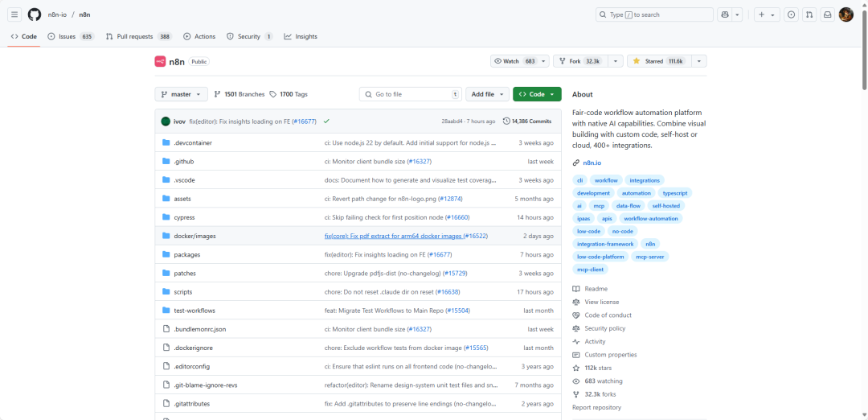Focus the top search box
Viewport: 868px width, 420px height.
click(654, 15)
